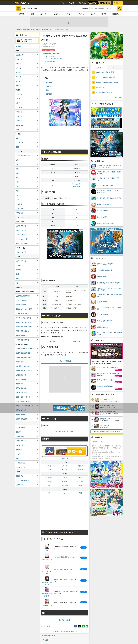This screenshot has width=138, height=644.
Task: Click the yellow search magnifier button
Action: (x=120, y=8)
